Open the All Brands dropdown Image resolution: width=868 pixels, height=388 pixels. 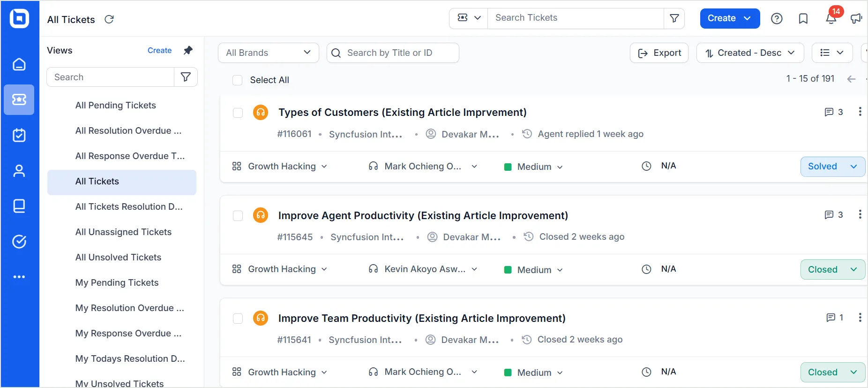pyautogui.click(x=269, y=53)
